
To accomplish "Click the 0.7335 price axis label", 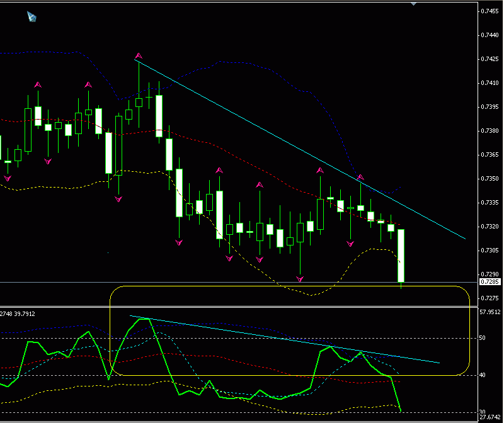I will [490, 203].
